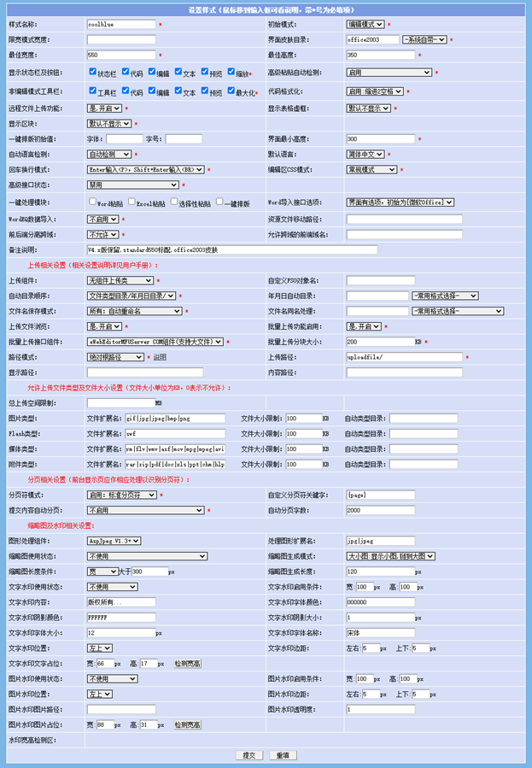532x768 pixels.
Task: Check the Excel粘贴 option
Action: pos(132,202)
